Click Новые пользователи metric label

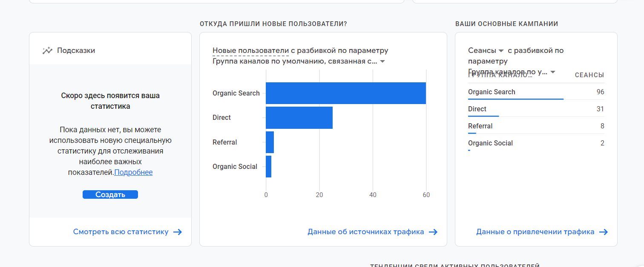250,50
